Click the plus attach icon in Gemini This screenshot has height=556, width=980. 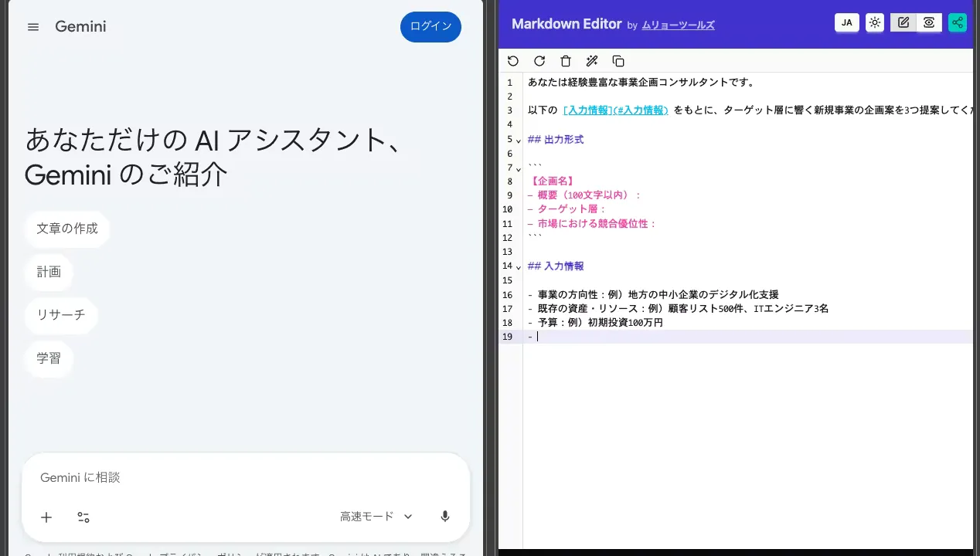point(46,517)
